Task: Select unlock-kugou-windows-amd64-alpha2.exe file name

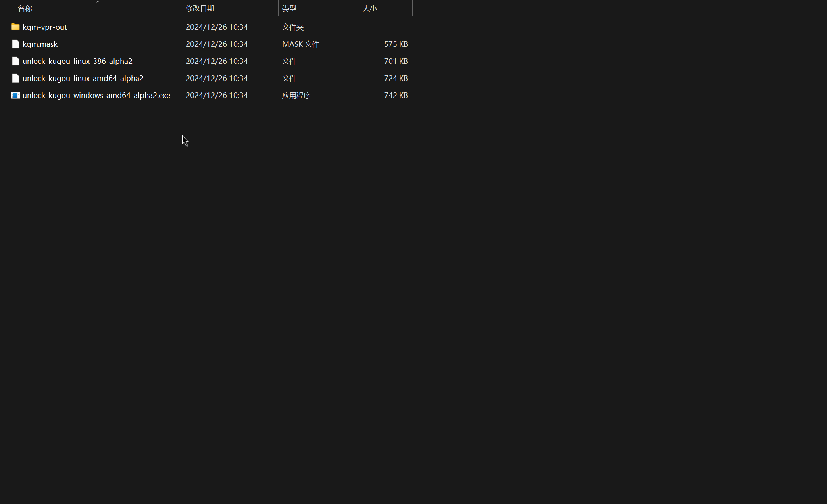Action: (96, 95)
